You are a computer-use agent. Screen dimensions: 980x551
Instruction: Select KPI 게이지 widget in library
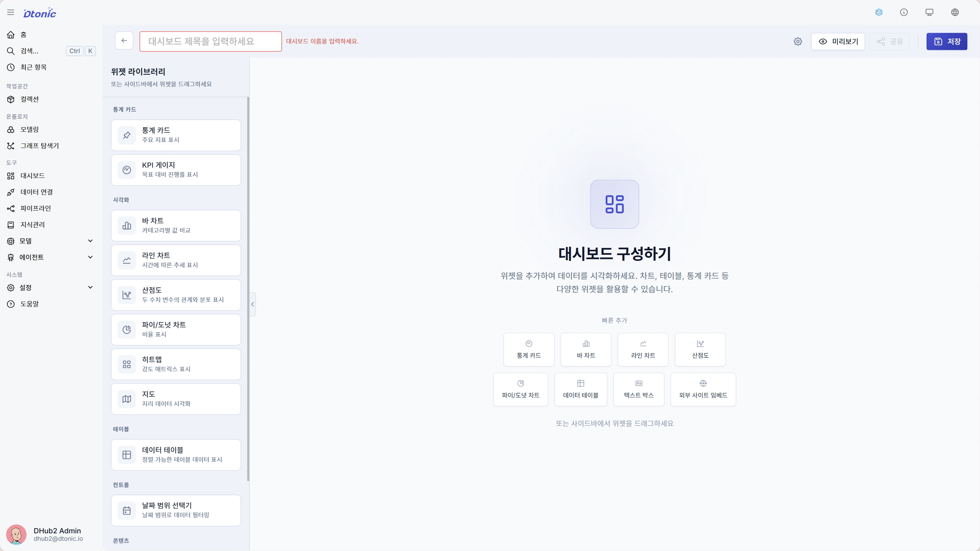(176, 170)
